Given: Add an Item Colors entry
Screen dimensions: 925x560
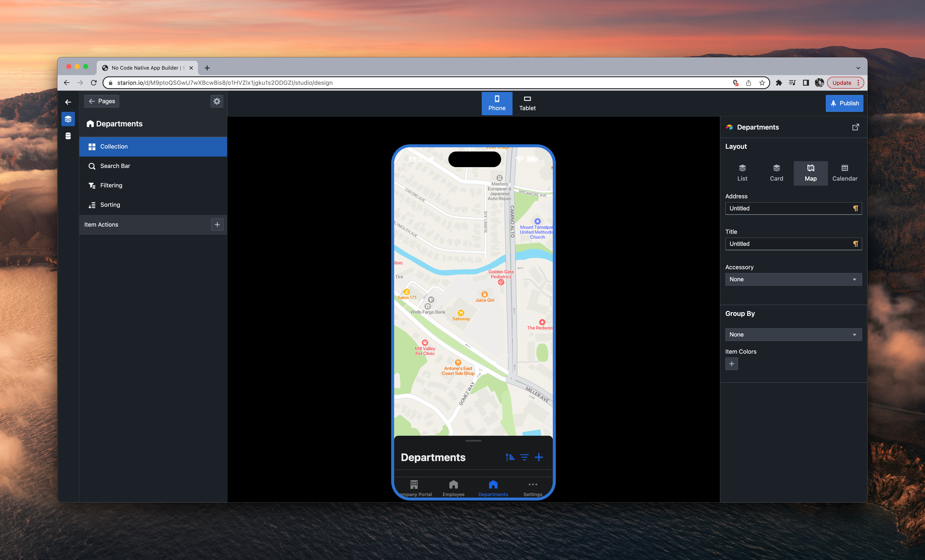Looking at the screenshot, I should [x=731, y=364].
